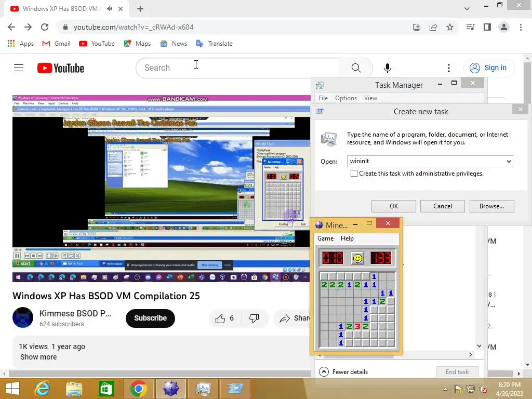Open the View menu in Task Manager
532x399 pixels.
(x=370, y=98)
